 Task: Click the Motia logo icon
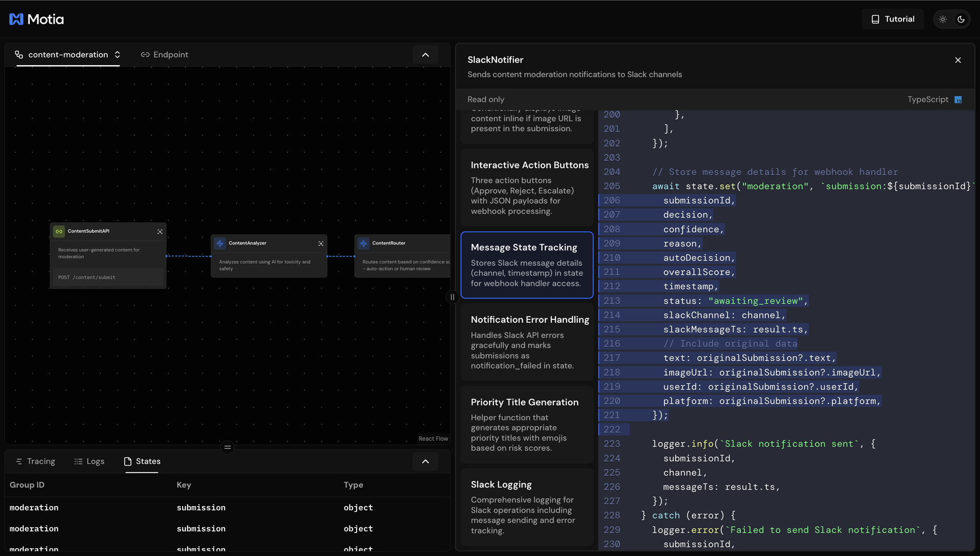point(16,19)
